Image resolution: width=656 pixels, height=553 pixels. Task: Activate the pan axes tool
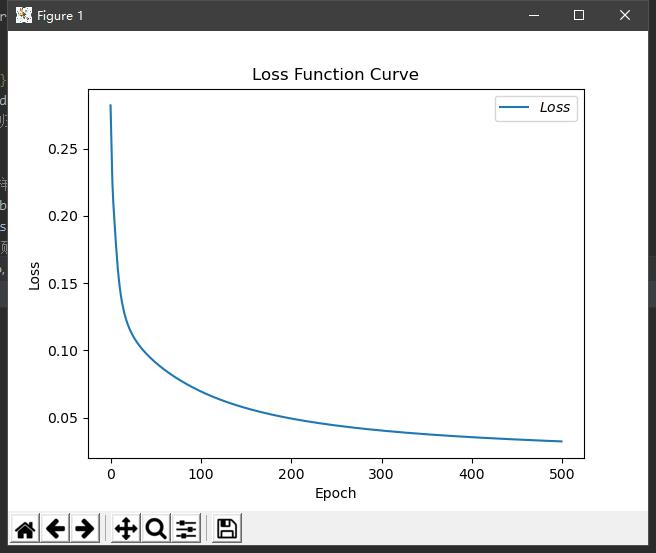126,529
